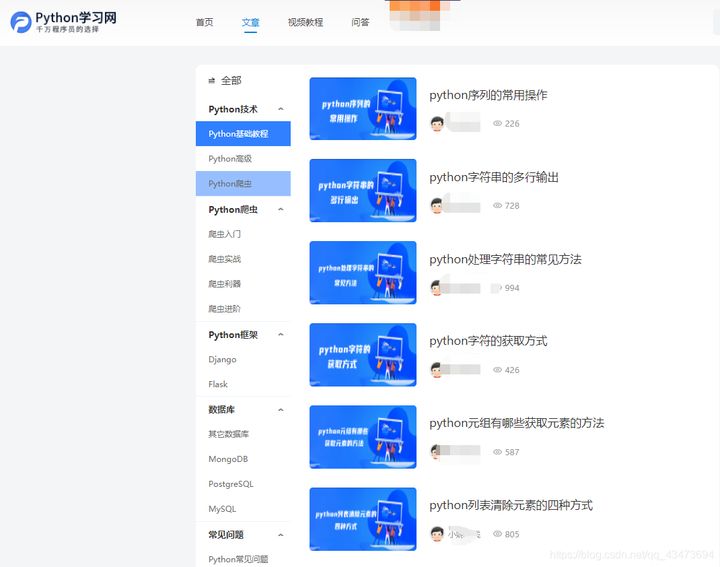
Task: Open thumbnail for python处理字符串的常见方法
Action: 363,273
